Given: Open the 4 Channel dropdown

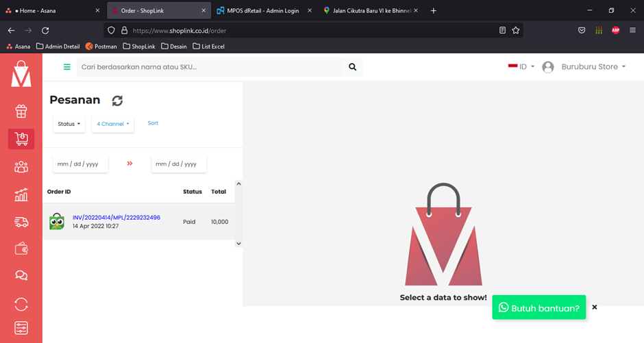Looking at the screenshot, I should [112, 124].
